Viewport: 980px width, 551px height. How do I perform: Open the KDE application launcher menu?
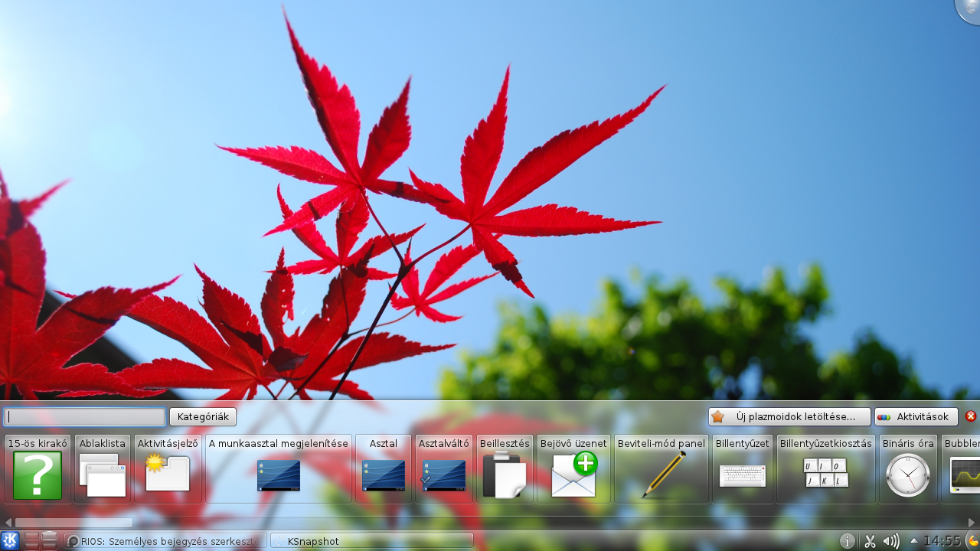10,541
